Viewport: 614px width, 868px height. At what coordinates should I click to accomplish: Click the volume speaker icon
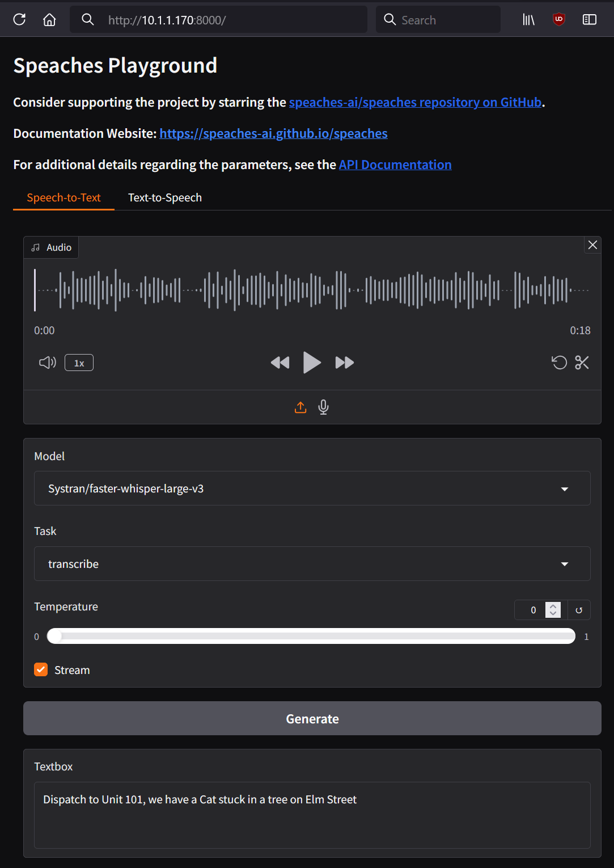point(48,363)
